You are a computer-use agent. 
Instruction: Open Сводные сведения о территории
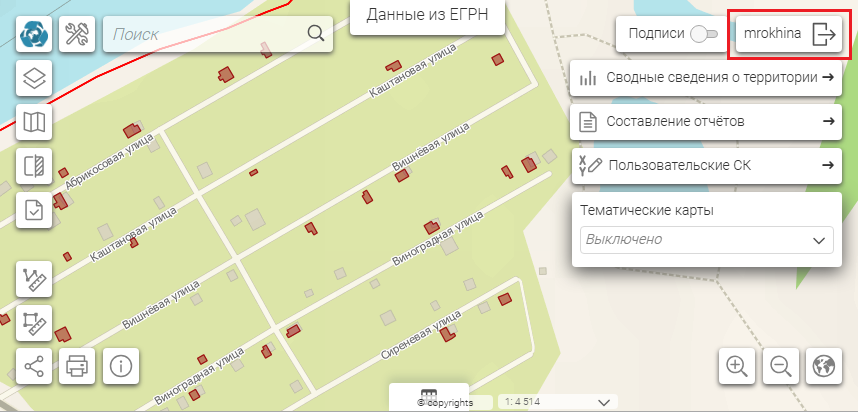click(x=706, y=77)
